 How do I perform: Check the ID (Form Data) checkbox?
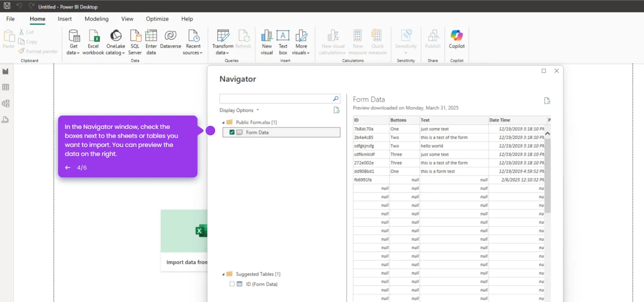click(x=232, y=284)
